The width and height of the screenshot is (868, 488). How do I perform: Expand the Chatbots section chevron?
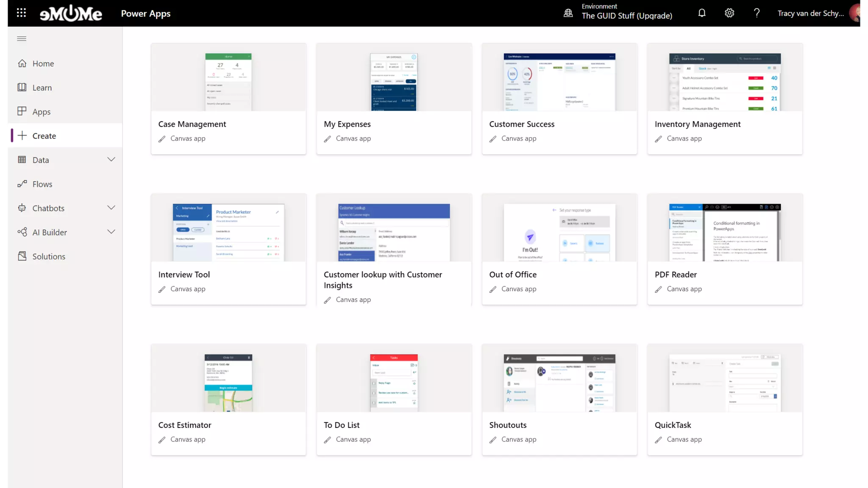pyautogui.click(x=111, y=208)
